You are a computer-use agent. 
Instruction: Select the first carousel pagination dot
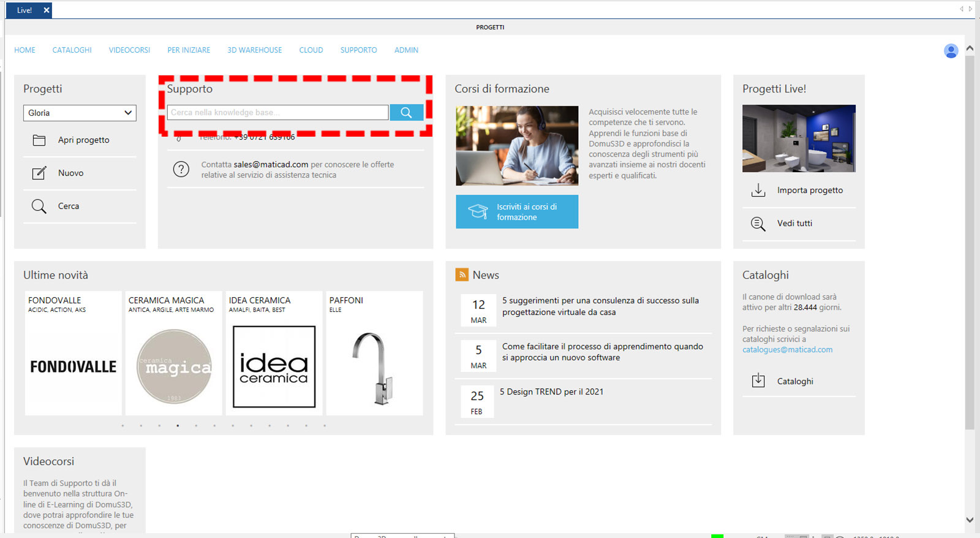123,426
